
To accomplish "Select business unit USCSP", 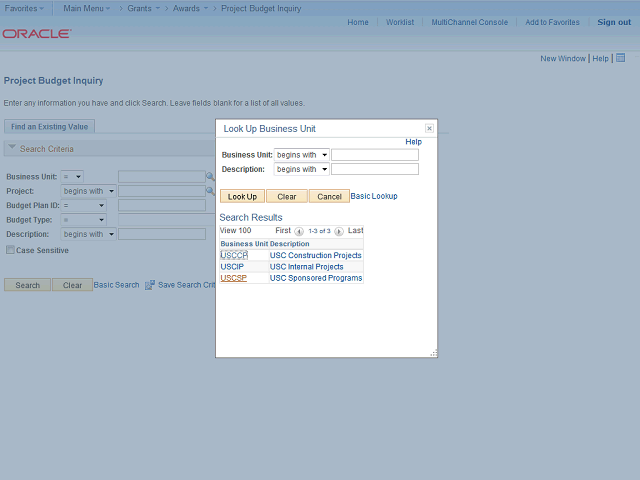I will 233,278.
